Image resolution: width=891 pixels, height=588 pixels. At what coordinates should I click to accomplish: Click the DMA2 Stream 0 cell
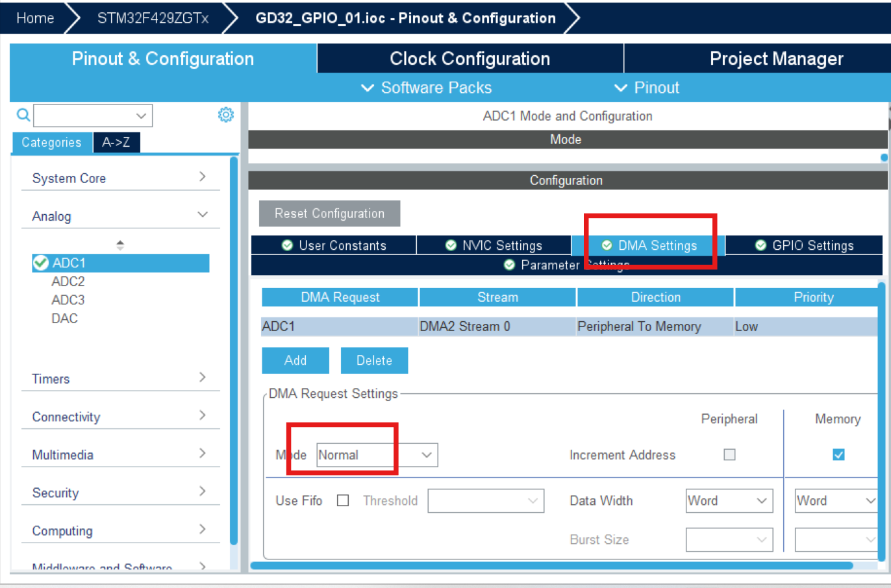click(497, 326)
